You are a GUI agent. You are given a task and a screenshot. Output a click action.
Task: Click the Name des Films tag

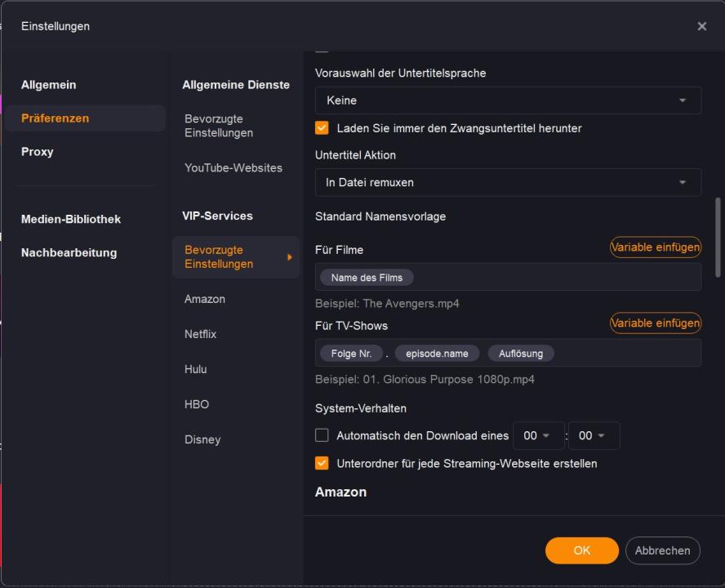[x=367, y=278]
